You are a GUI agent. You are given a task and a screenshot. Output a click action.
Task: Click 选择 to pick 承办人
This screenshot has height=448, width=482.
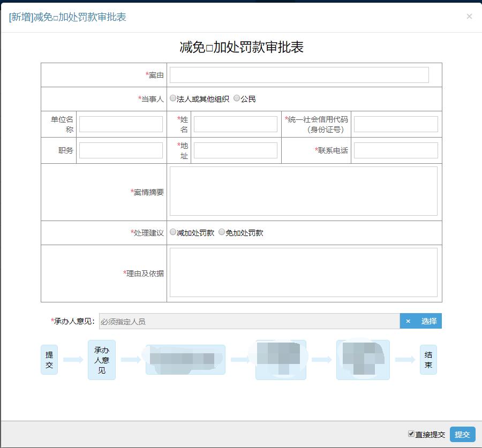click(x=429, y=321)
